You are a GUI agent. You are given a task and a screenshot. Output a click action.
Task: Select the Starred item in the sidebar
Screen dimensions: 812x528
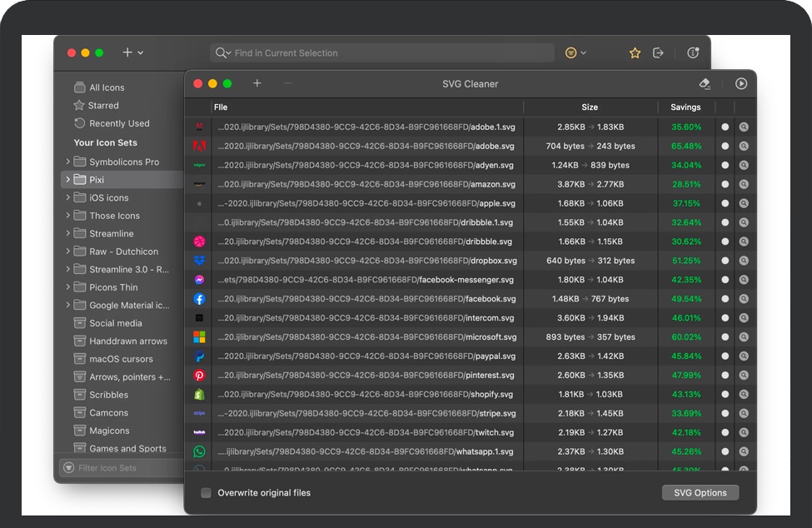click(103, 106)
